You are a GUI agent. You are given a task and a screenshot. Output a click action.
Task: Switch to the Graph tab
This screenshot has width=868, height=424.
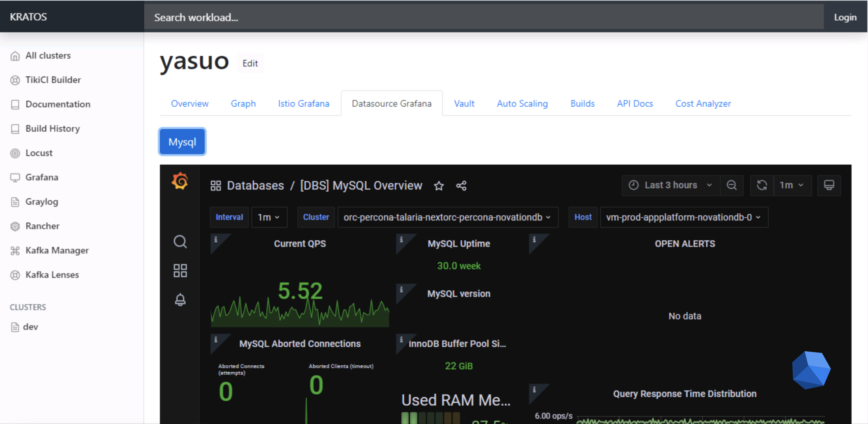[x=243, y=103]
